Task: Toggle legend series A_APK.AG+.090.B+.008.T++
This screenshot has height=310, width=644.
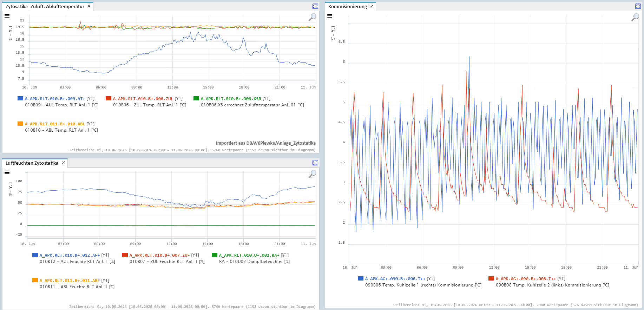Action: coord(526,279)
